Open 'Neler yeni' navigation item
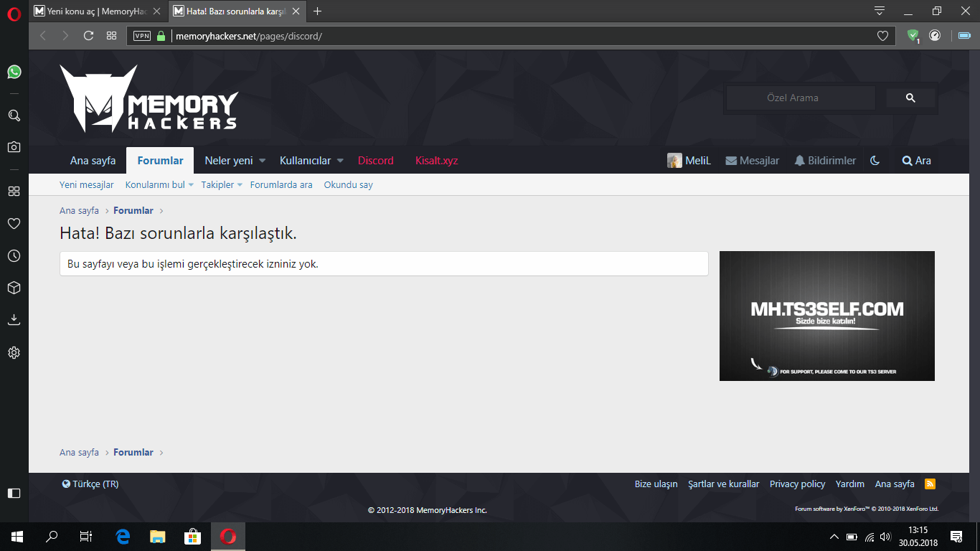The width and height of the screenshot is (980, 551). click(x=229, y=161)
